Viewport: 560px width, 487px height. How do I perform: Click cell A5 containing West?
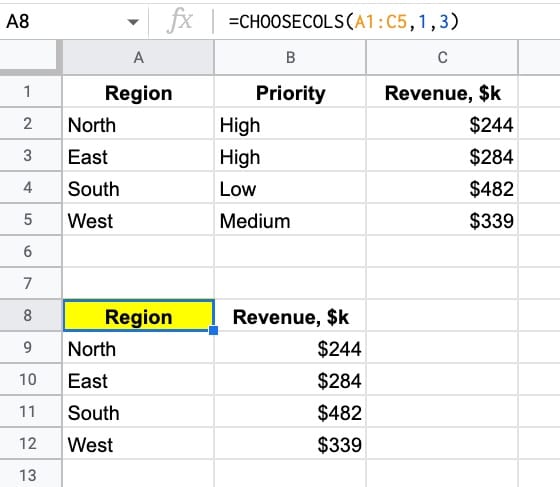[x=139, y=220]
